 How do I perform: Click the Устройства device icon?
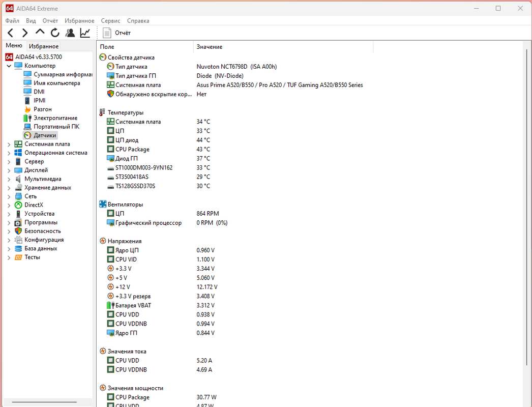point(18,214)
